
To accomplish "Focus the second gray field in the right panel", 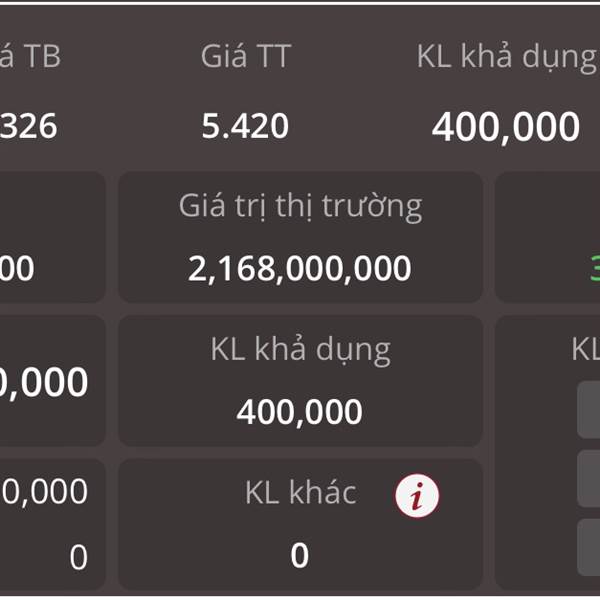I will [x=589, y=478].
